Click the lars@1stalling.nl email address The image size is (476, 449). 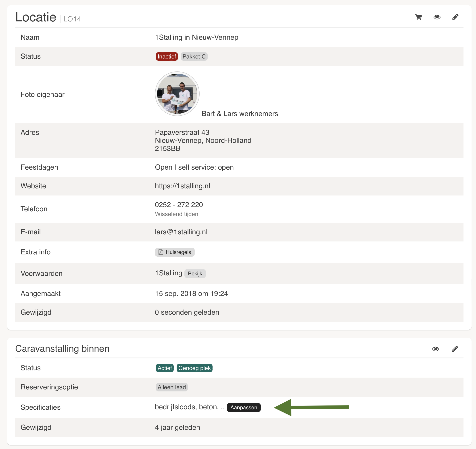181,232
